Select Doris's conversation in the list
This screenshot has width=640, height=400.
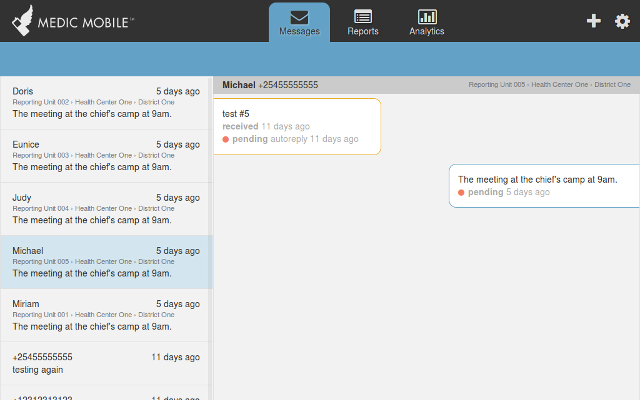pyautogui.click(x=106, y=103)
